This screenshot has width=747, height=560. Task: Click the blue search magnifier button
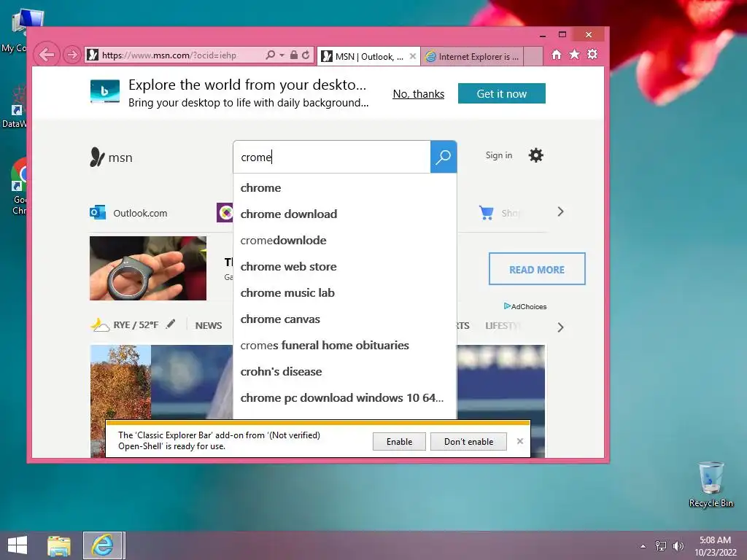pos(444,157)
